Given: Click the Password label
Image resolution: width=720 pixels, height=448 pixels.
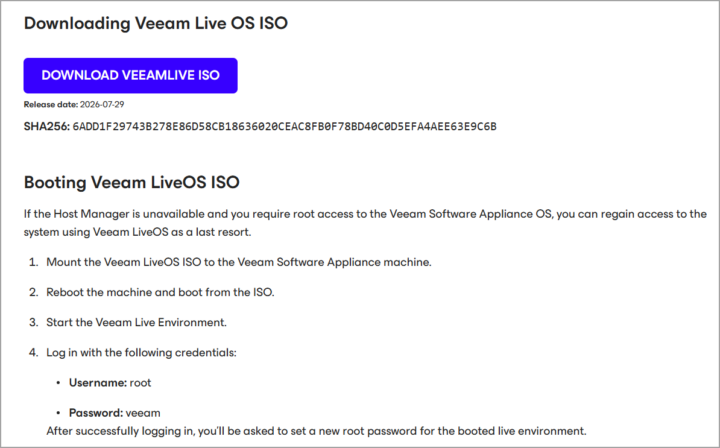Looking at the screenshot, I should tap(96, 413).
